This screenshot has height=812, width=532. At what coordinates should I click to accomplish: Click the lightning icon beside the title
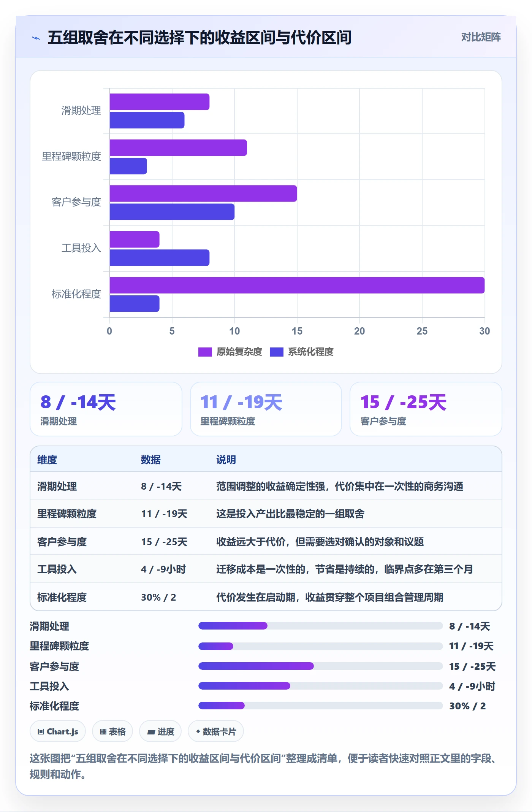[x=36, y=38]
